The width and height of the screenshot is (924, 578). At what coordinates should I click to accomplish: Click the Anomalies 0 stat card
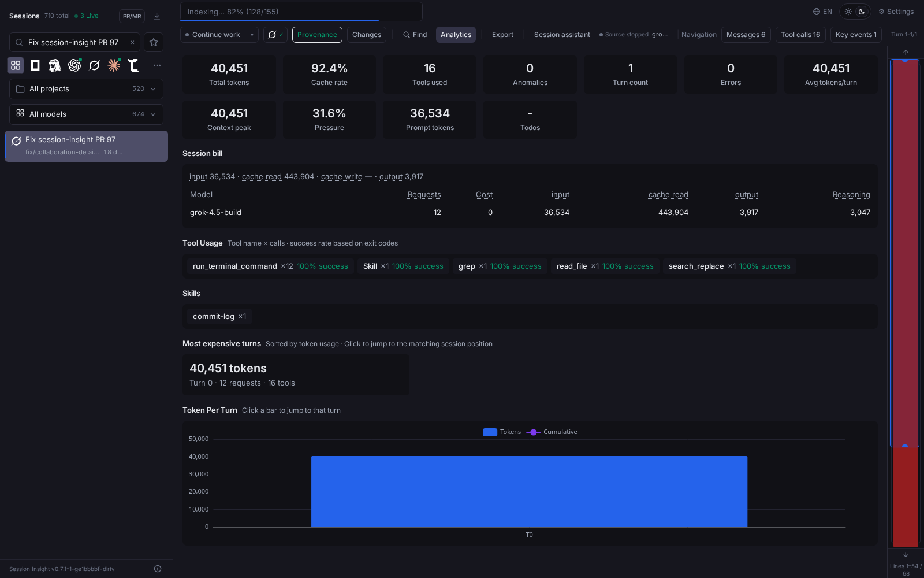click(530, 75)
